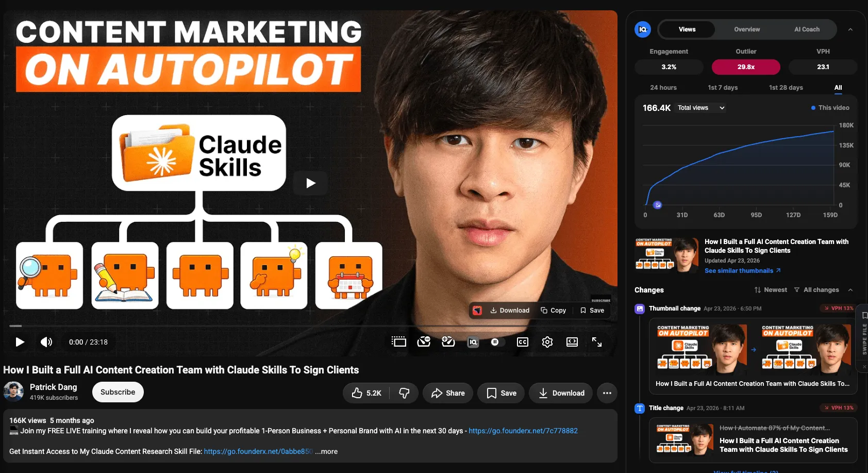The height and width of the screenshot is (473, 868).
Task: Like the video with 5.2K thumbs up
Action: coord(366,393)
